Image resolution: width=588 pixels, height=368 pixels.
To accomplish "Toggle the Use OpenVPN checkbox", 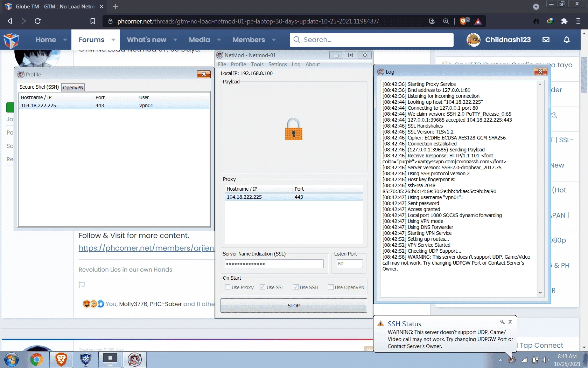I will tap(331, 287).
